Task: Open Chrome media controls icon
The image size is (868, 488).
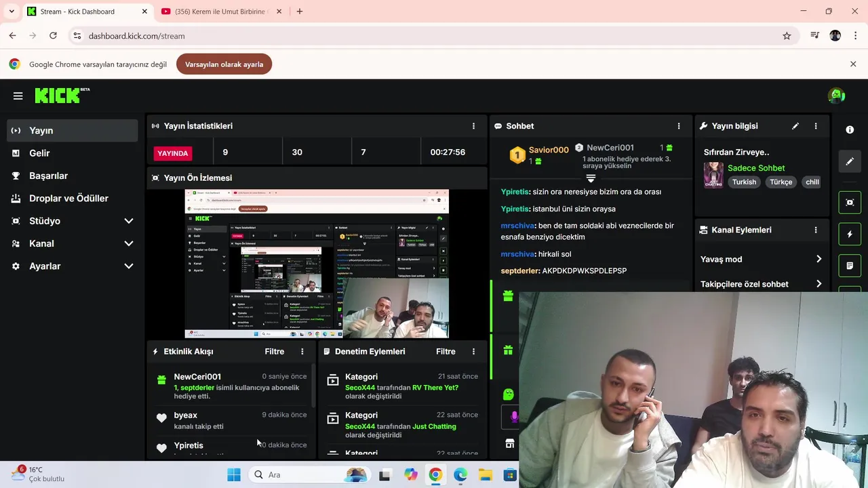Action: coord(815,36)
